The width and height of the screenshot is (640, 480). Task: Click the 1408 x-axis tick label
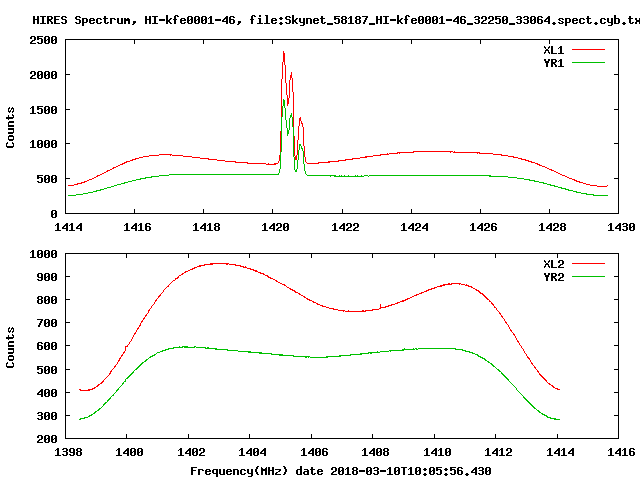pyautogui.click(x=375, y=452)
